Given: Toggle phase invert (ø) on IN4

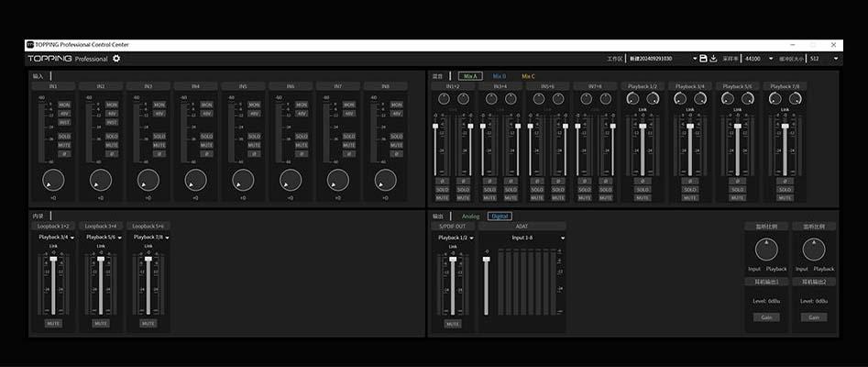Looking at the screenshot, I should 206,153.
